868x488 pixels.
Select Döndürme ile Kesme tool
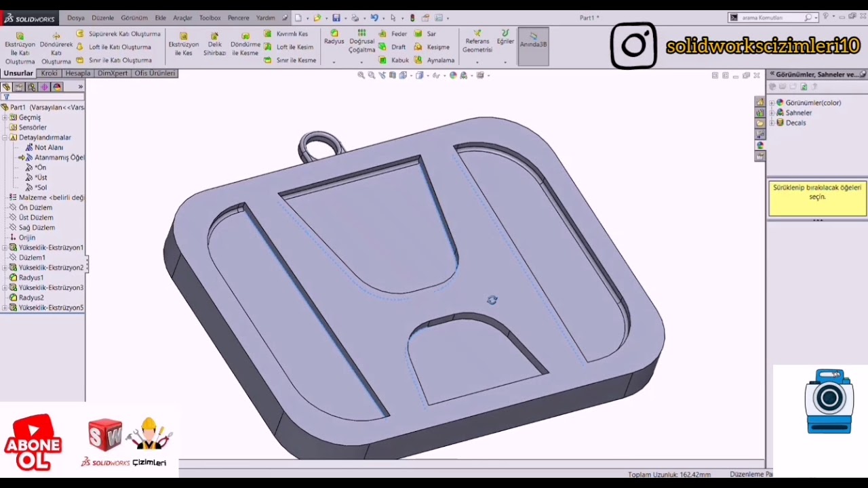pyautogui.click(x=245, y=44)
